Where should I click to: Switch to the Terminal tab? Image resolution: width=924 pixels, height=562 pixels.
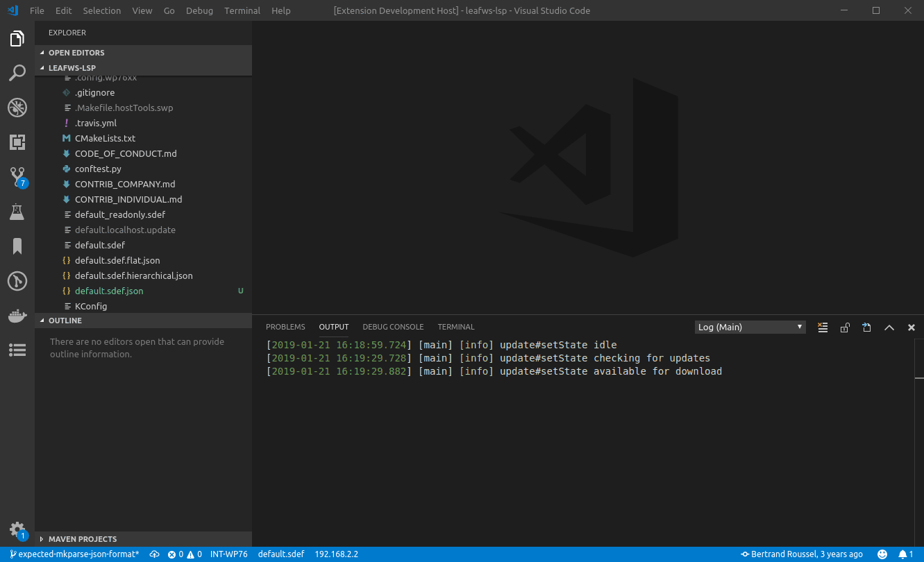coord(456,327)
